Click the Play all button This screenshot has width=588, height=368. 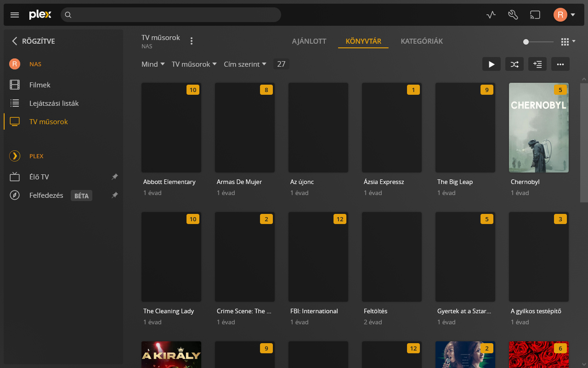tap(492, 64)
